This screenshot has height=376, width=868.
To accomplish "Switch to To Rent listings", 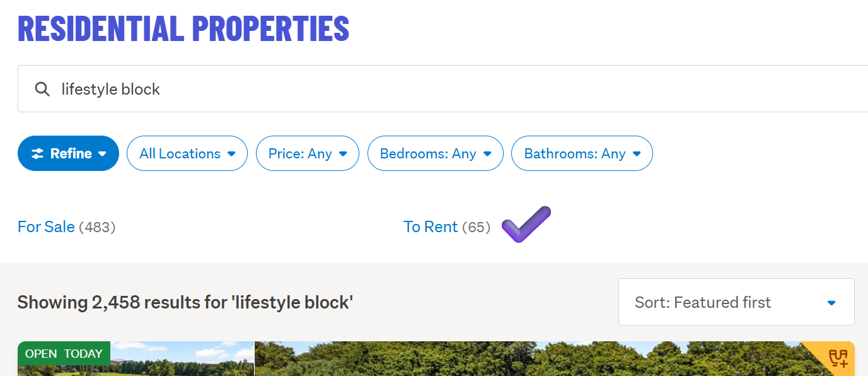I will tap(431, 227).
